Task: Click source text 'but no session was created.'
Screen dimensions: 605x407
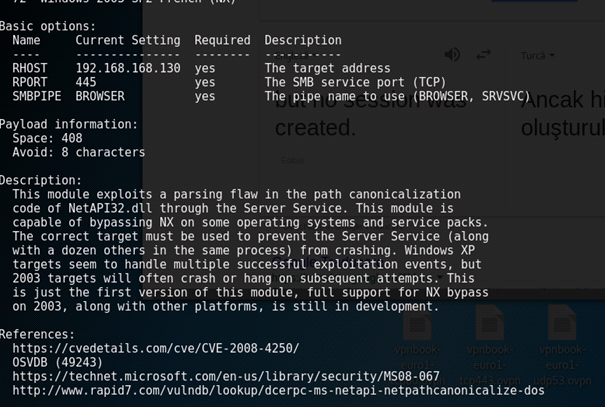Action: [370, 114]
